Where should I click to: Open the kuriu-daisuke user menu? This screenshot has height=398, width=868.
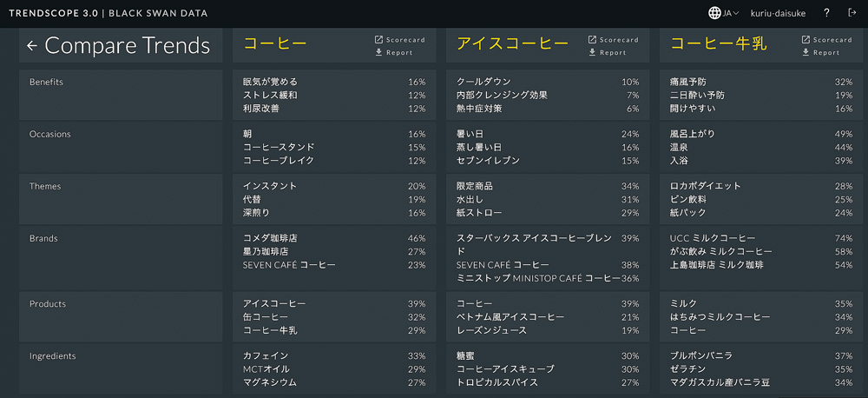778,13
